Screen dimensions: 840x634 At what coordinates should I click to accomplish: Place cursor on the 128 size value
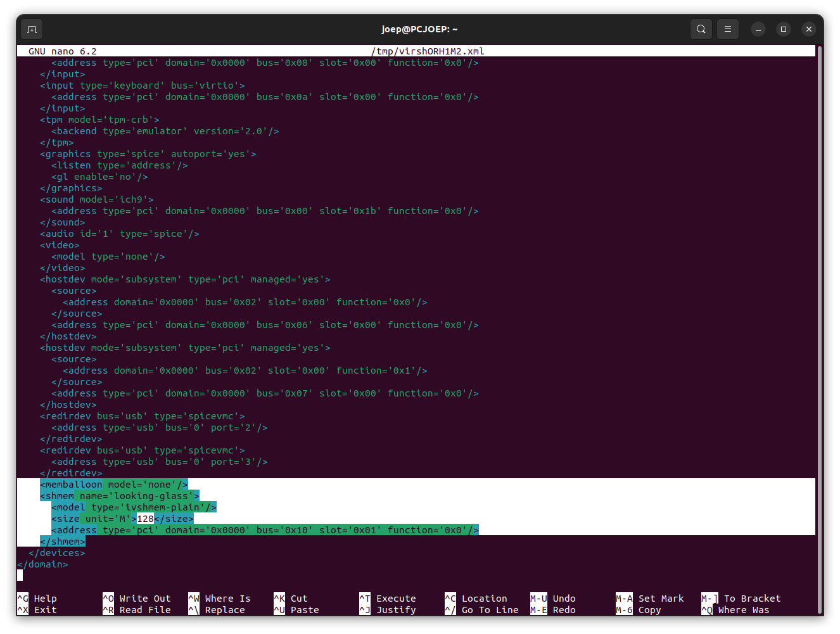[146, 519]
